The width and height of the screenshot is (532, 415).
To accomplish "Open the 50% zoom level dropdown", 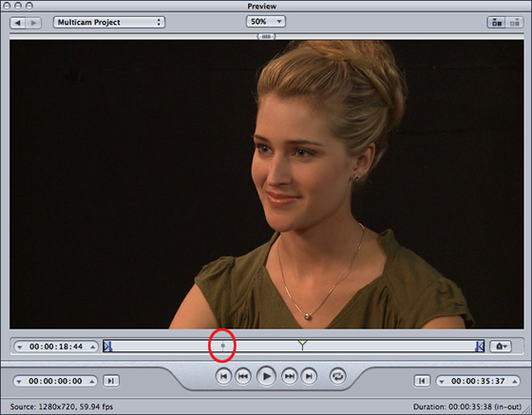I will click(266, 22).
